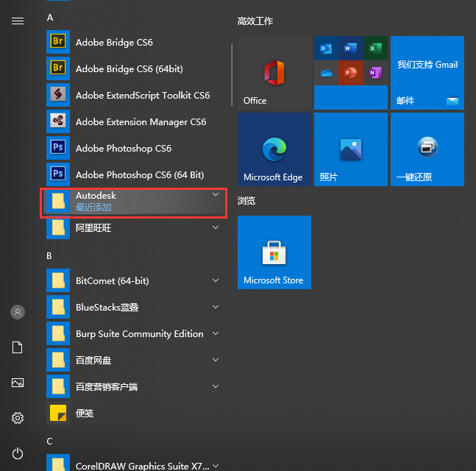The image size is (476, 471).
Task: Launch Adobe Photoshop CS6 (64 Bit) icon
Action: [x=58, y=174]
